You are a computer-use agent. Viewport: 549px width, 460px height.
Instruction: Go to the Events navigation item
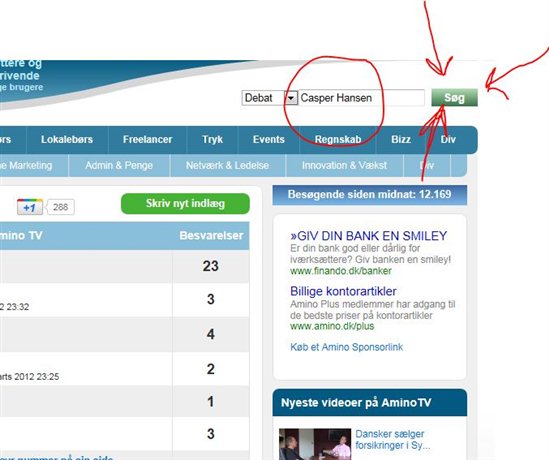click(x=269, y=139)
